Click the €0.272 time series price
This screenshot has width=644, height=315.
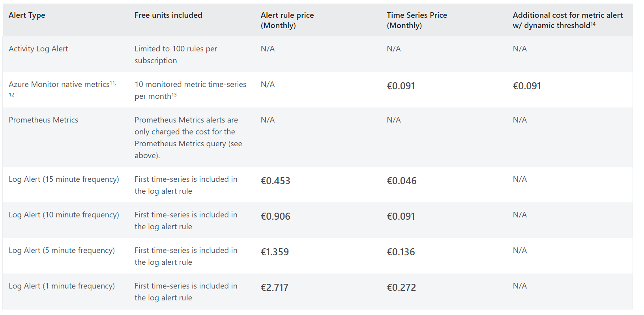[x=401, y=288]
